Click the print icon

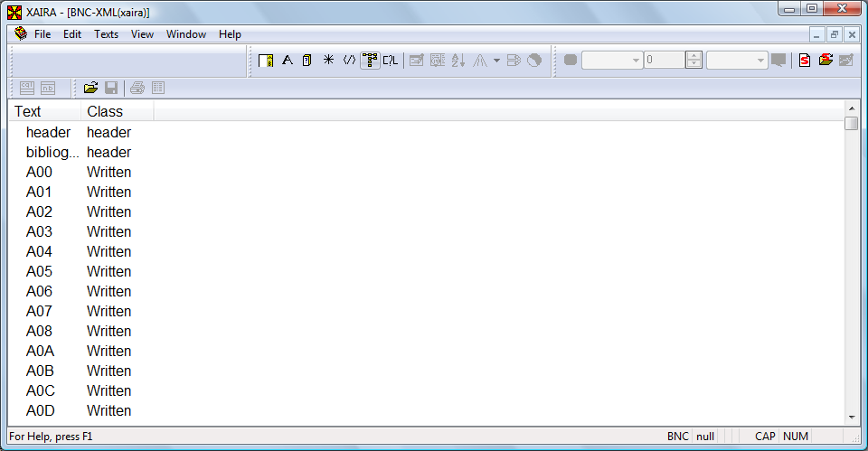(137, 88)
